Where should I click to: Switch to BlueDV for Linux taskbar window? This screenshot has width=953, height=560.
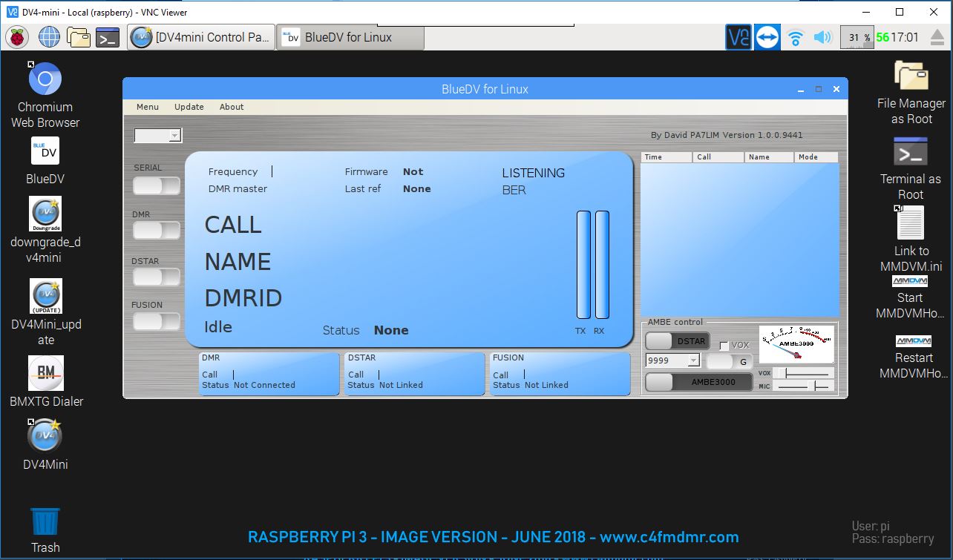[350, 37]
